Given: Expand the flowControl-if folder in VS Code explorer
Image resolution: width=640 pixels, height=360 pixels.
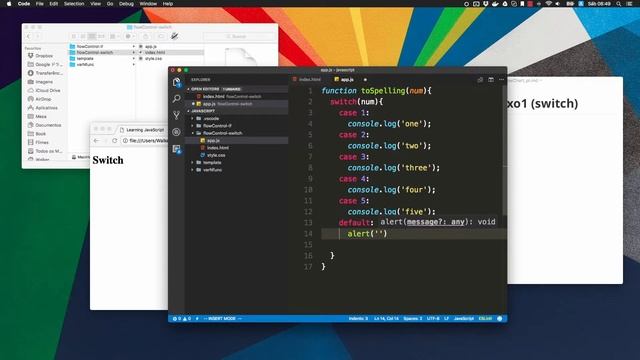Looking at the screenshot, I should (193, 126).
